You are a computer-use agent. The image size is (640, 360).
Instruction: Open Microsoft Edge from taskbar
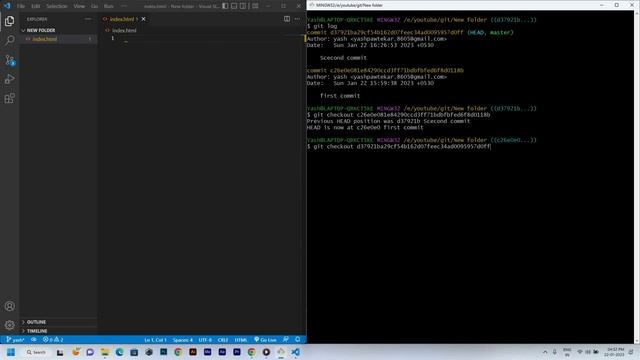point(119,352)
